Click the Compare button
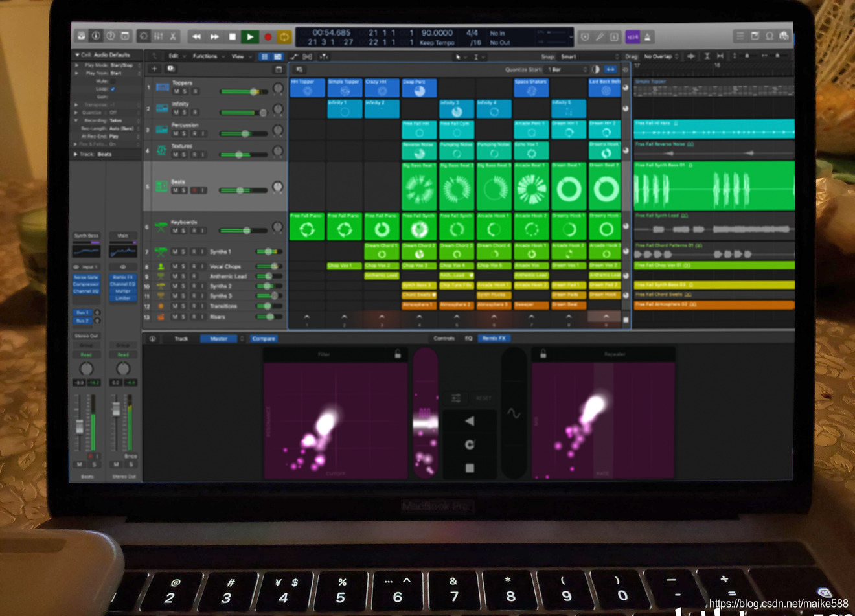This screenshot has height=616, width=855. click(264, 339)
